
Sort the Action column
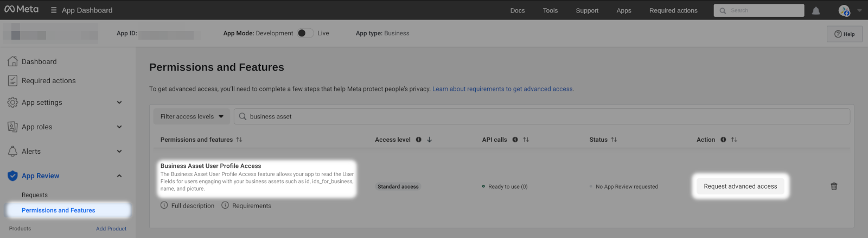[x=734, y=140]
